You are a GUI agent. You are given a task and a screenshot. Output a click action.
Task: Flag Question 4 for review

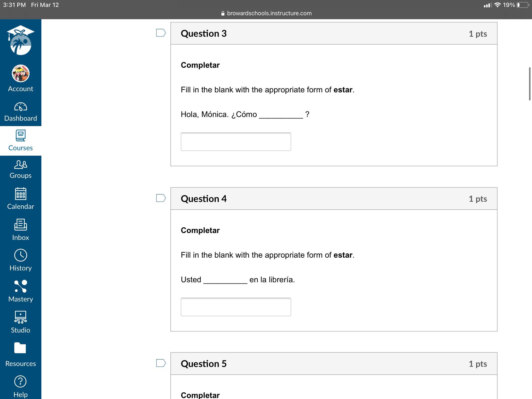[161, 198]
